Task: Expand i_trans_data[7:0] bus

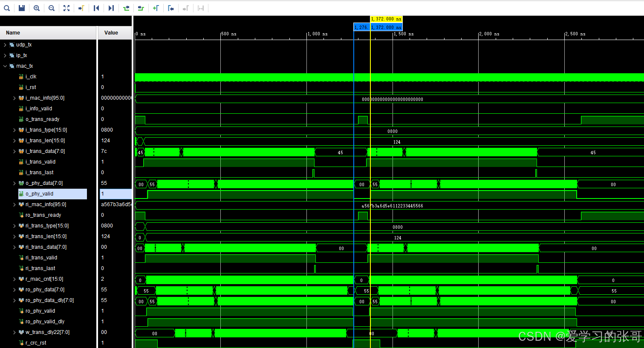Action: click(x=14, y=151)
